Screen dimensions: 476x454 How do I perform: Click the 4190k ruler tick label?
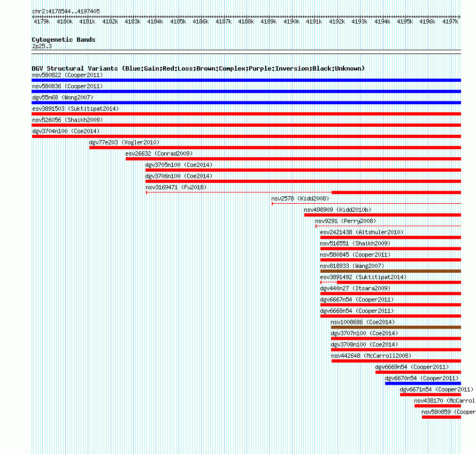(291, 21)
